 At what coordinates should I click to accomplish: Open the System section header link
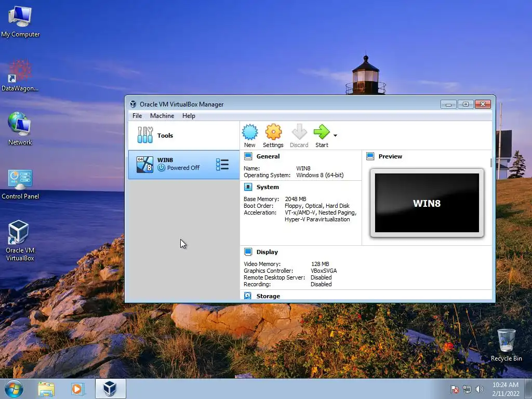pos(268,187)
